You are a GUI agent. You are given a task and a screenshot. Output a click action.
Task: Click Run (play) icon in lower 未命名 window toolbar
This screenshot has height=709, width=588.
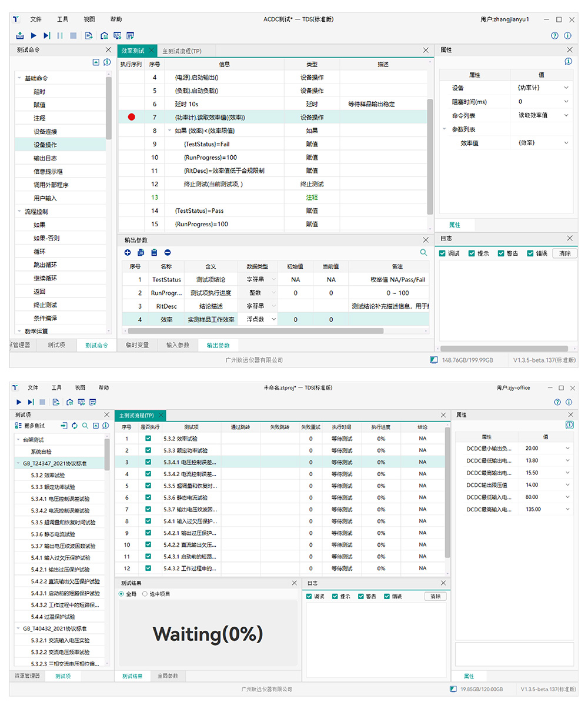[x=19, y=402]
